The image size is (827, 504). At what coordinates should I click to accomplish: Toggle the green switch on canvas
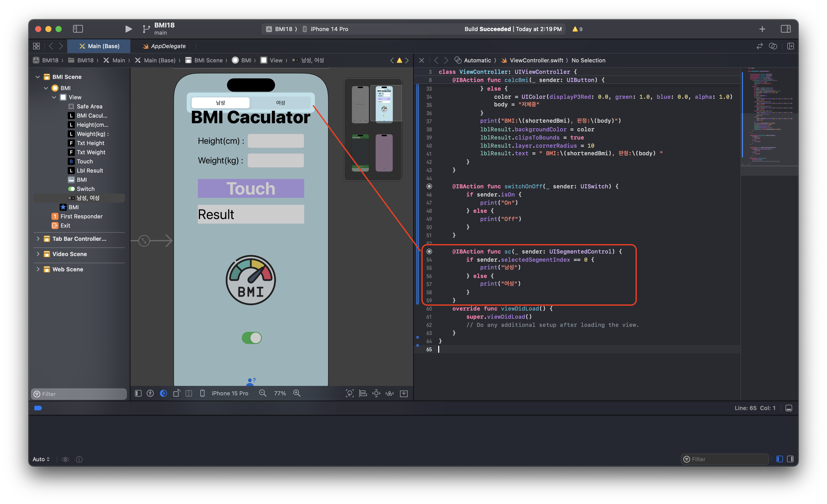(251, 338)
